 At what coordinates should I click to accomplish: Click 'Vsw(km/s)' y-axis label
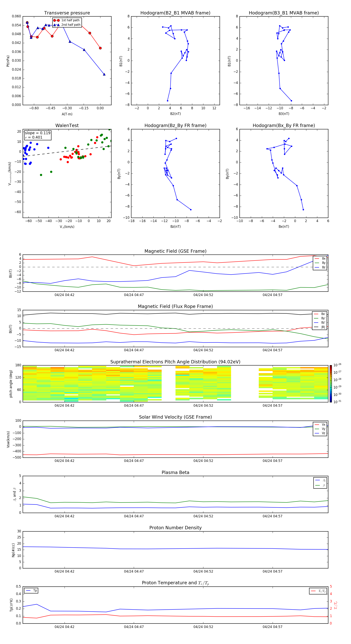(x=8, y=439)
